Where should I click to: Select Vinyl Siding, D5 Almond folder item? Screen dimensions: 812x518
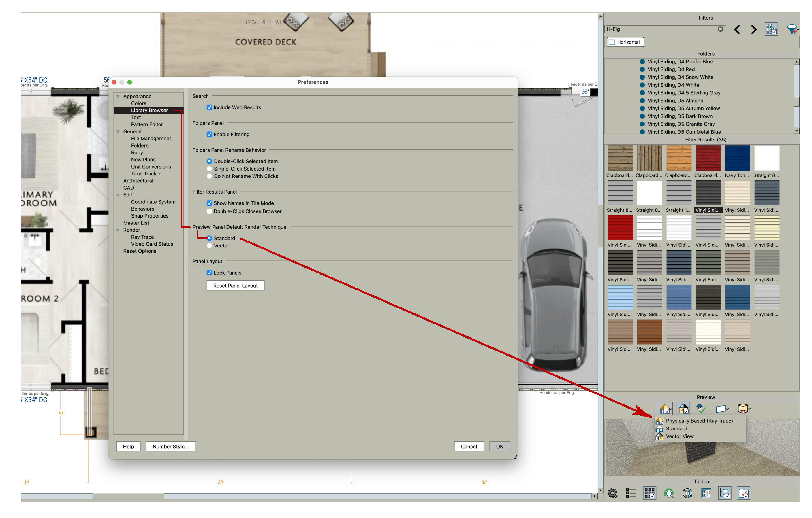click(x=675, y=101)
